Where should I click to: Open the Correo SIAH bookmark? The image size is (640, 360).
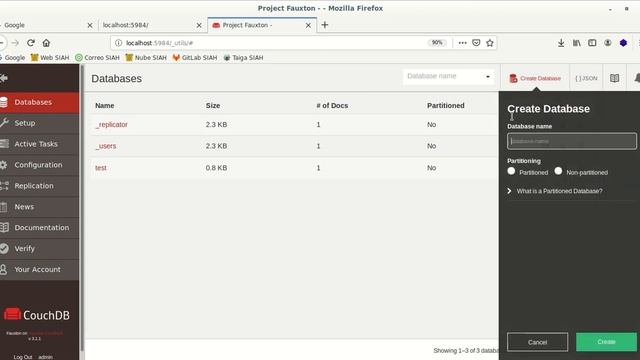pos(97,58)
